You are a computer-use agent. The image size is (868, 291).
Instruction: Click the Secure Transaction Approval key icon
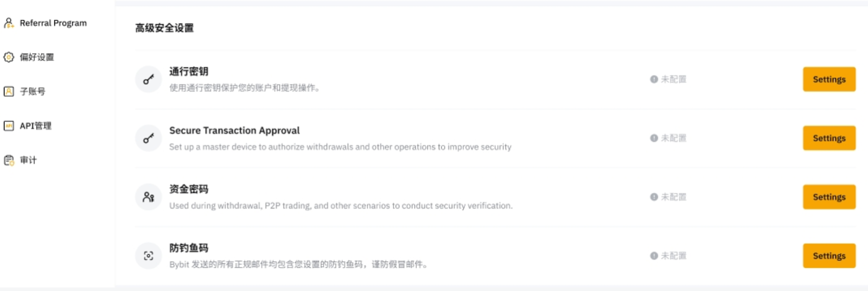click(148, 138)
